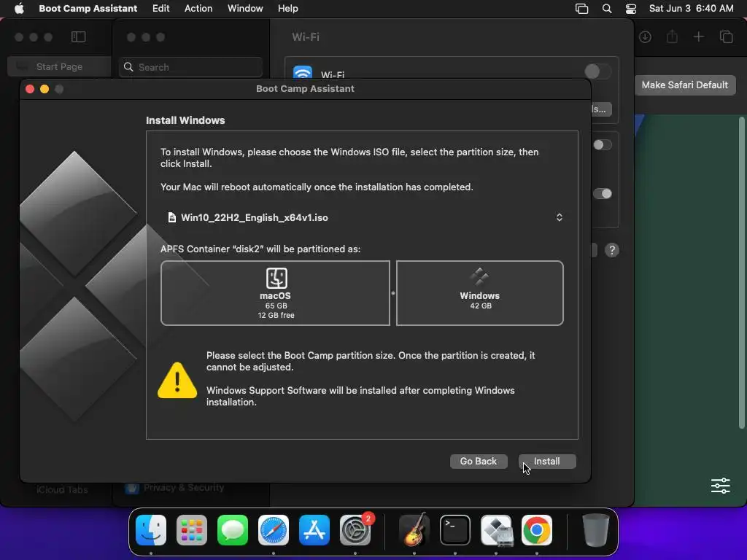747x560 pixels.
Task: Open Terminal from the Dock
Action: (x=455, y=530)
